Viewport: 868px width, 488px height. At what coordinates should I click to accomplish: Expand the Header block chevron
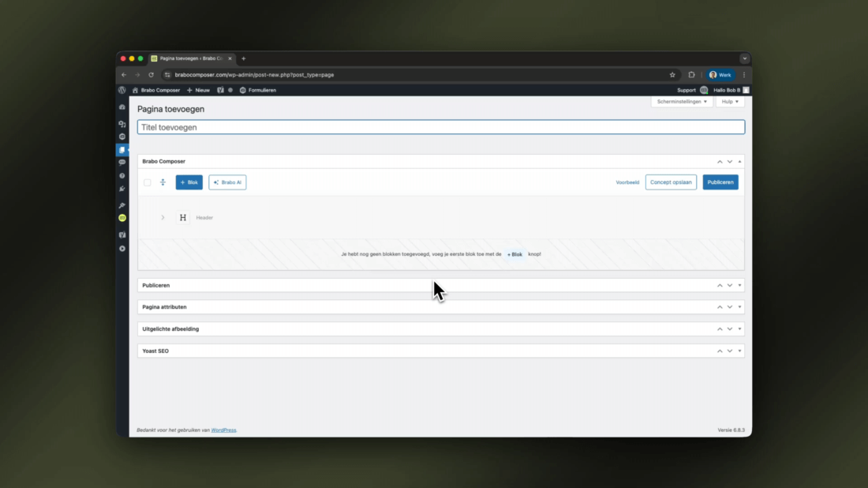[163, 218]
